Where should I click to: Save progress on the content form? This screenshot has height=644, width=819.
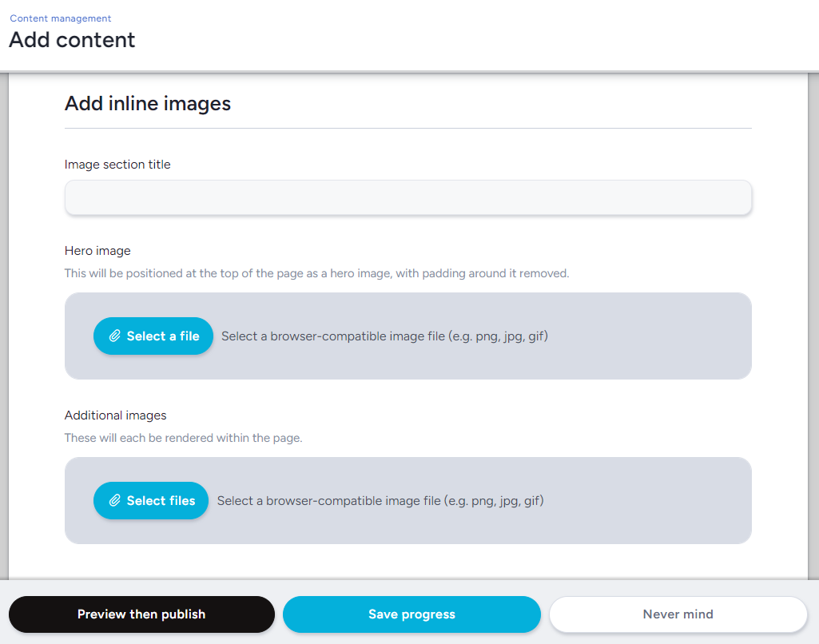tap(411, 614)
